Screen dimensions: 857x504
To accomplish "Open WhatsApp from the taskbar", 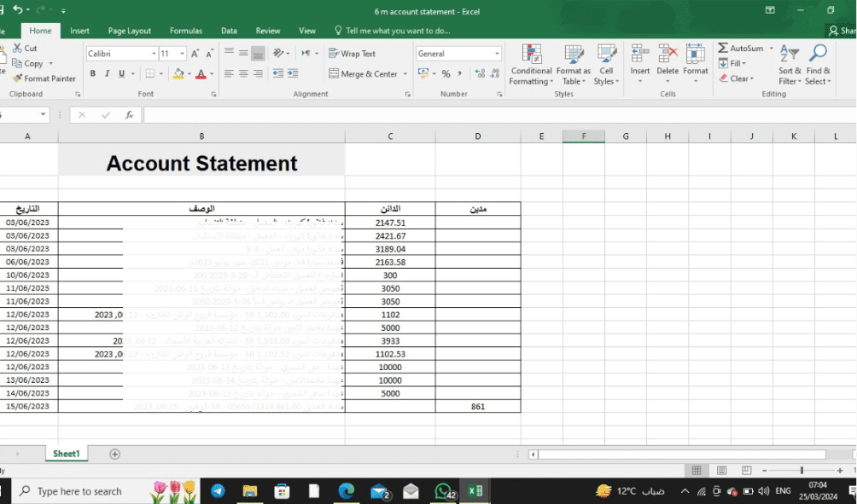I will pos(444,491).
